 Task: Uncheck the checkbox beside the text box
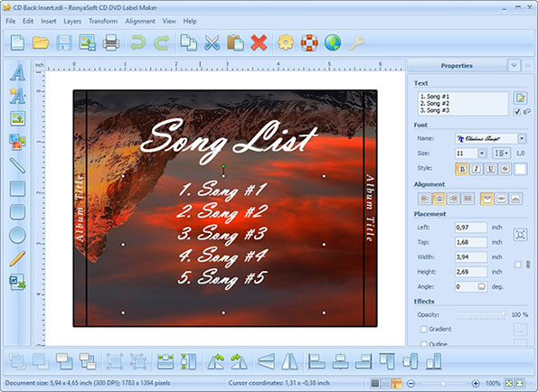pos(517,112)
